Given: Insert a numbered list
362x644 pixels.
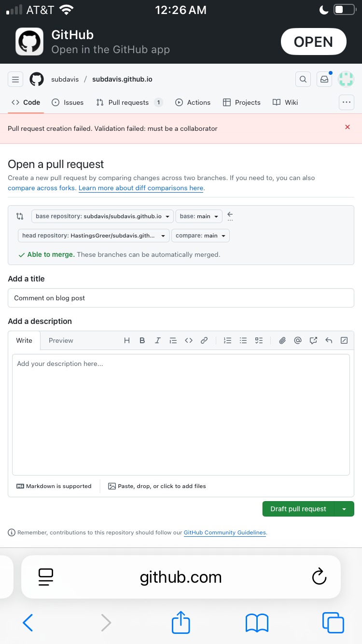Looking at the screenshot, I should [228, 340].
